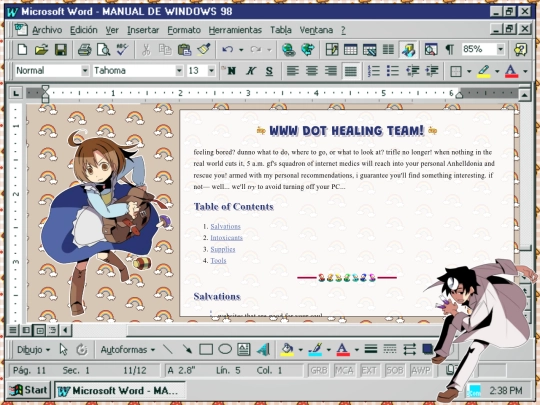This screenshot has height=405, width=540.
Task: Expand the highlight color arrow
Action: pos(497,71)
